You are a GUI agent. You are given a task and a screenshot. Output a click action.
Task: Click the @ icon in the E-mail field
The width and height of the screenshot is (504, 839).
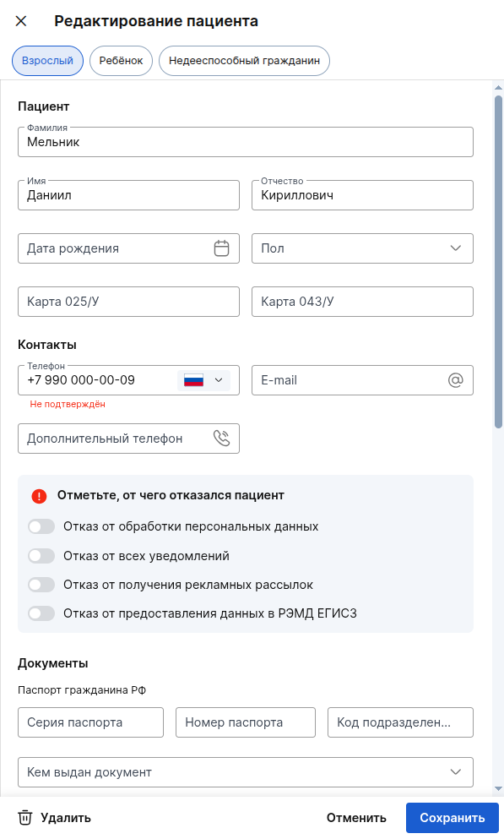(457, 380)
